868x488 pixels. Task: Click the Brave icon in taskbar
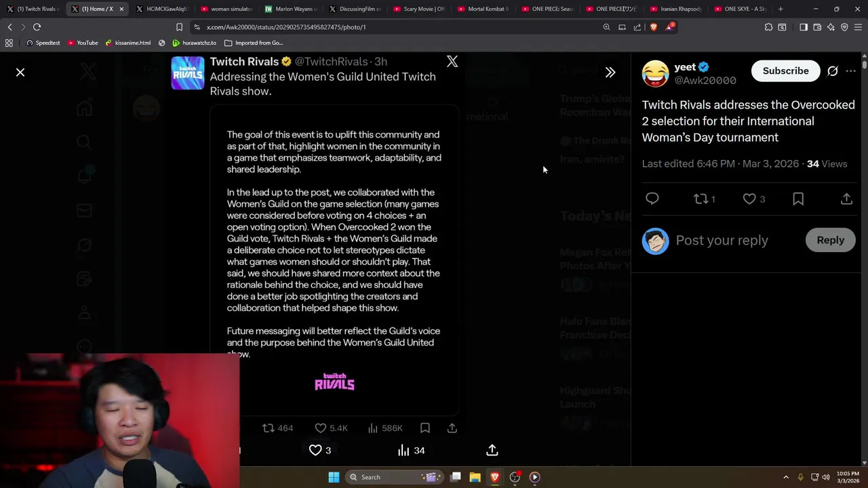494,477
